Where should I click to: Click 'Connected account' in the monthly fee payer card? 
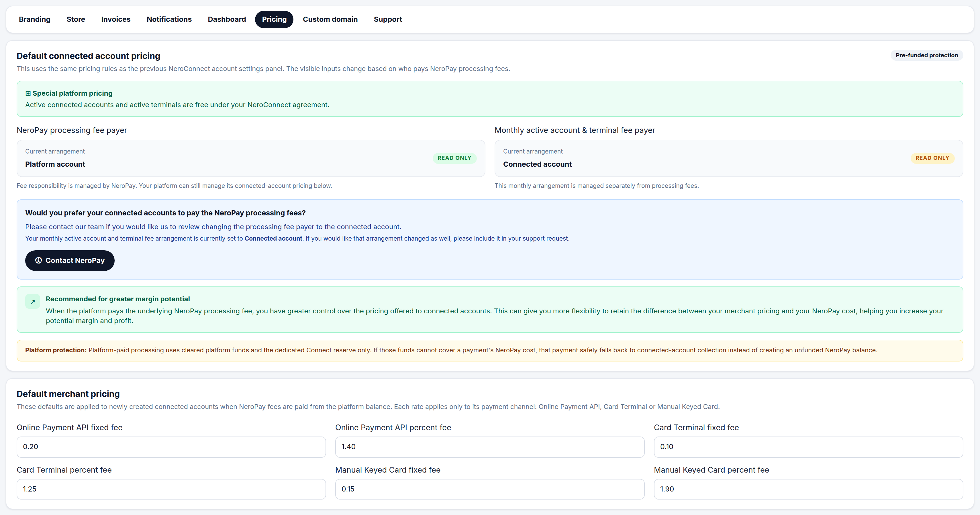tap(537, 164)
